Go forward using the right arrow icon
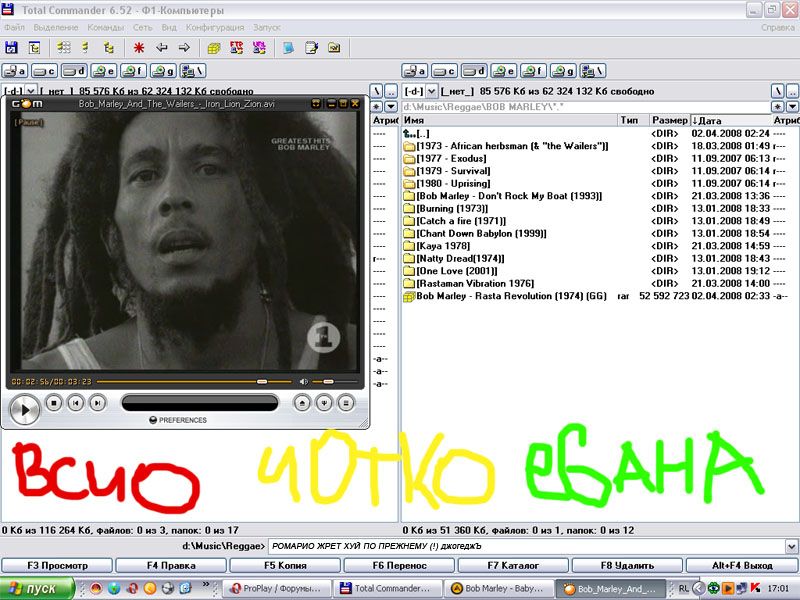This screenshot has height=600, width=800. 184,48
